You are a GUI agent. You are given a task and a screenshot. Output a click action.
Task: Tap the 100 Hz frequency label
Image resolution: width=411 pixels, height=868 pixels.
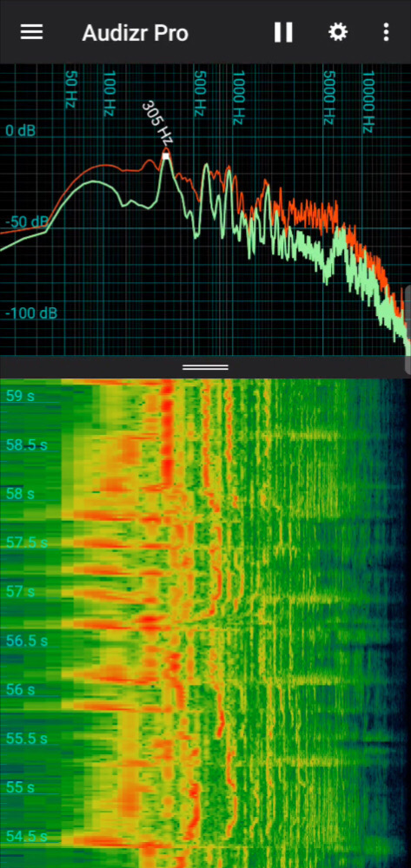coord(109,93)
